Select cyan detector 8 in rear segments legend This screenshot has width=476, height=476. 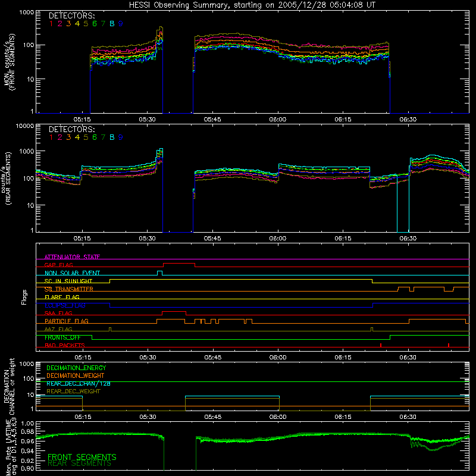[112, 137]
